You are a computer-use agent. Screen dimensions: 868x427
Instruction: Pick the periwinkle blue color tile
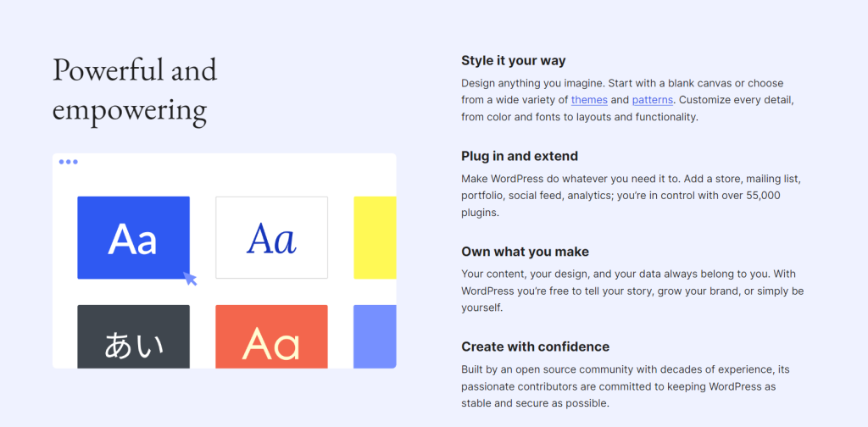(x=375, y=336)
